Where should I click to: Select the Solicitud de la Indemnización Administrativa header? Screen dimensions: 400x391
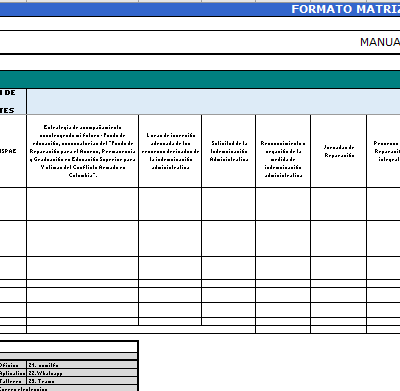pyautogui.click(x=229, y=151)
